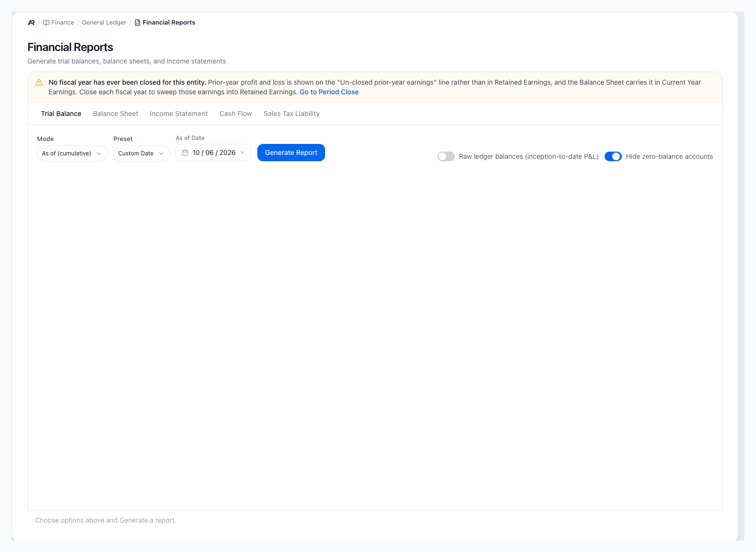Go to General Ledger breadcrumb
Image resolution: width=756 pixels, height=552 pixels.
pos(104,23)
